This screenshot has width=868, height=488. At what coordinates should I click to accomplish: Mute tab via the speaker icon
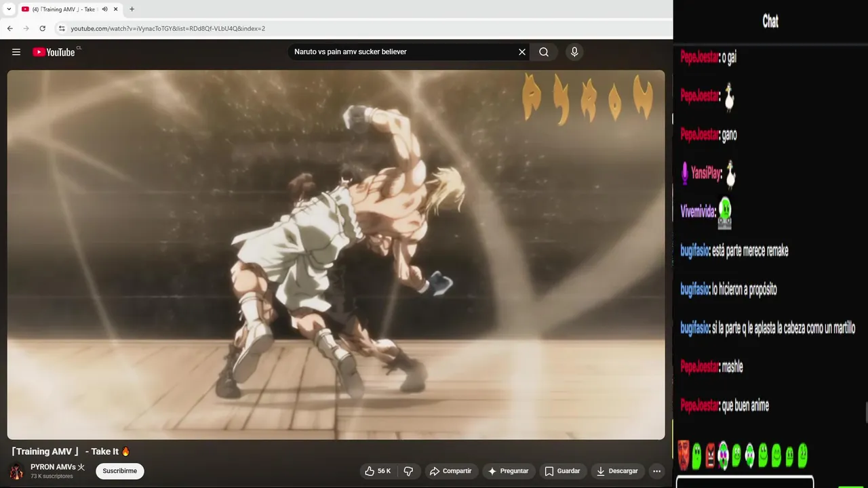pyautogui.click(x=104, y=9)
